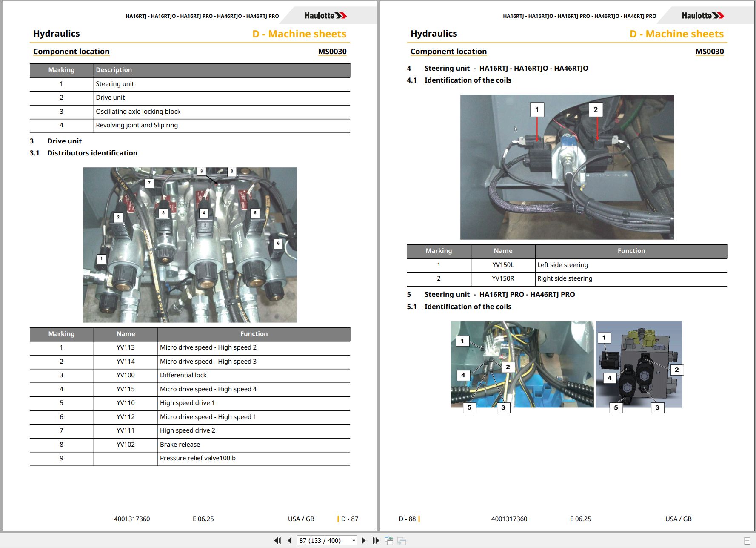Click 'High speed drive 1' function cell

[x=254, y=403]
